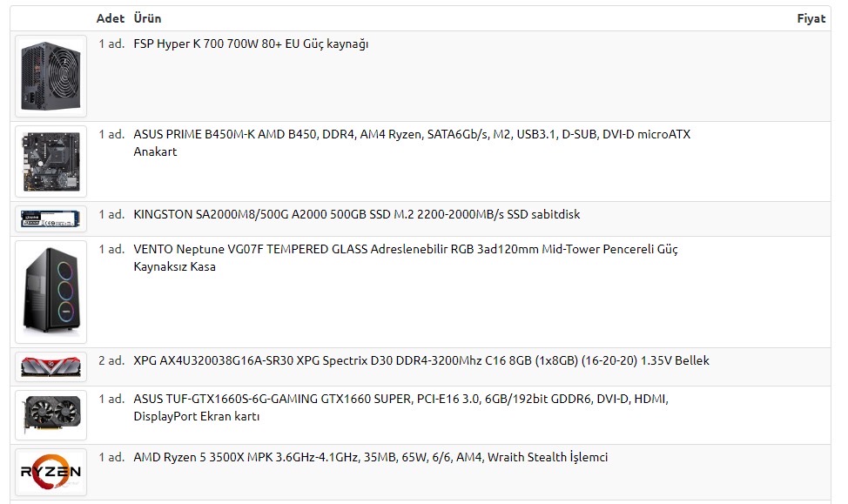
Task: Click the ASUS PRIME B450M-K motherboard image
Action: point(50,161)
